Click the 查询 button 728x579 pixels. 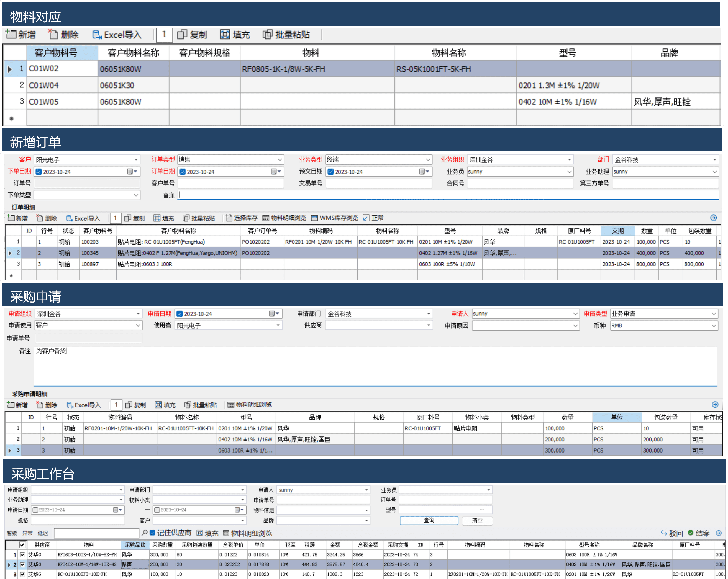point(429,520)
